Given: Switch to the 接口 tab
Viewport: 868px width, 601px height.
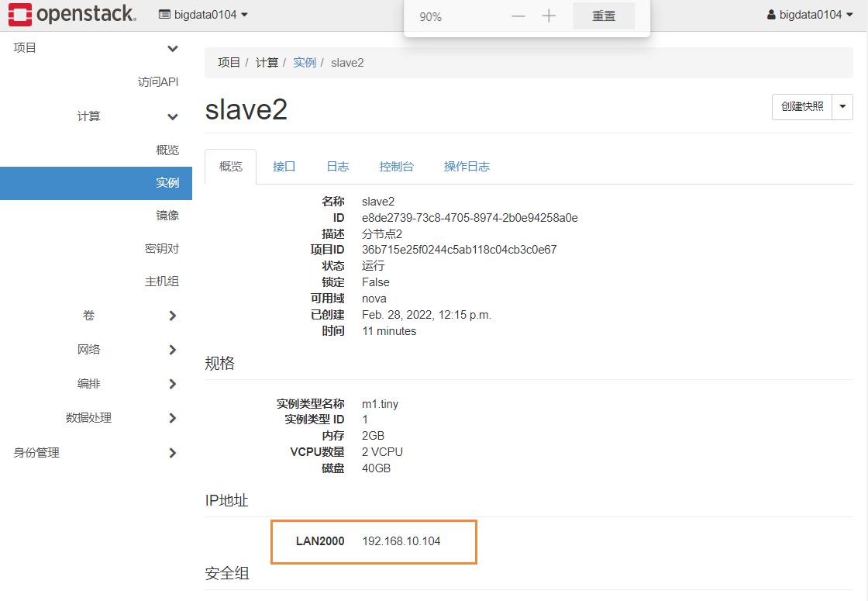Looking at the screenshot, I should (284, 167).
